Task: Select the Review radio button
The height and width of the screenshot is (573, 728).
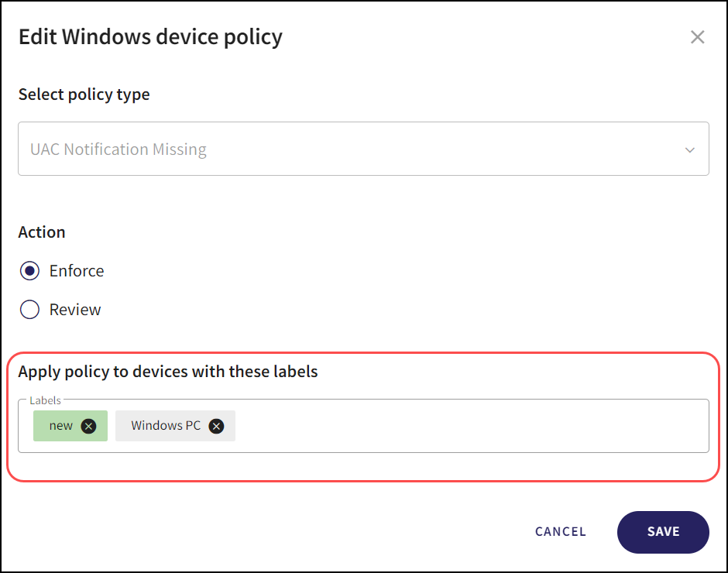Action: click(x=29, y=310)
